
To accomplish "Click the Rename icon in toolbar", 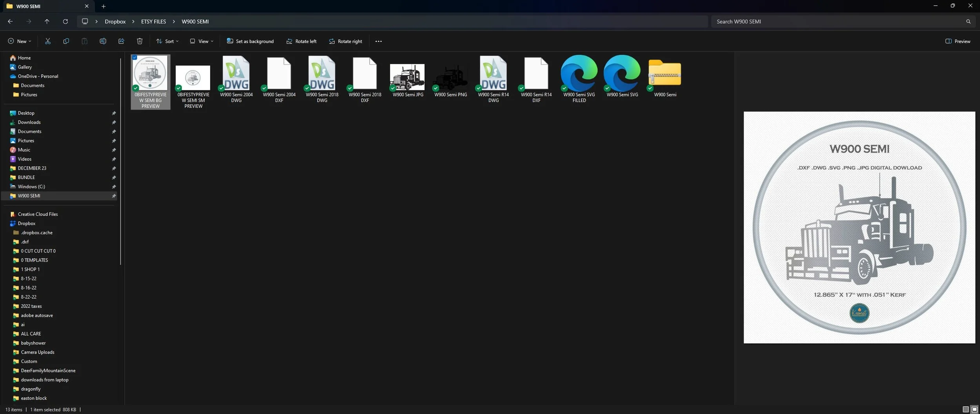I will pos(103,41).
